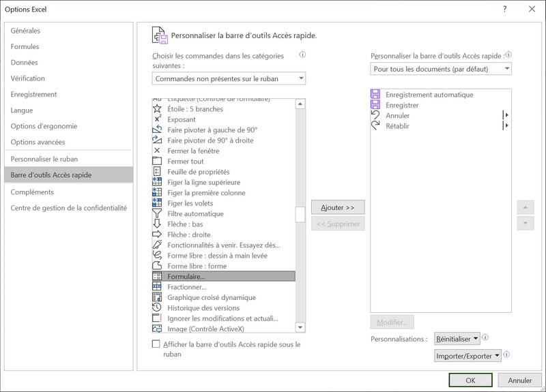This screenshot has width=546, height=392.
Task: Select the Enregistrer save icon in right list
Action: pos(375,106)
